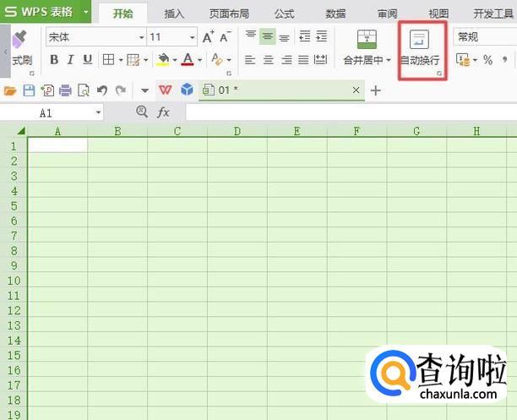Toggle bold formatting

(54, 60)
